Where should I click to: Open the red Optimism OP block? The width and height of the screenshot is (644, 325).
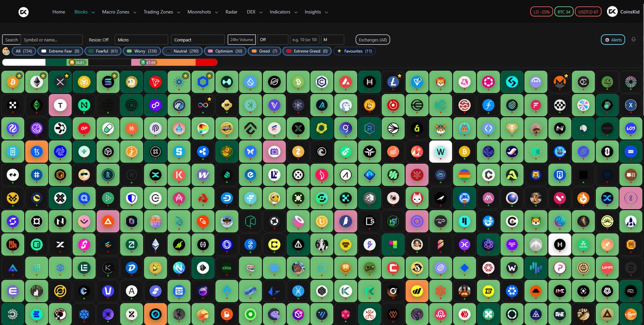[x=83, y=129]
